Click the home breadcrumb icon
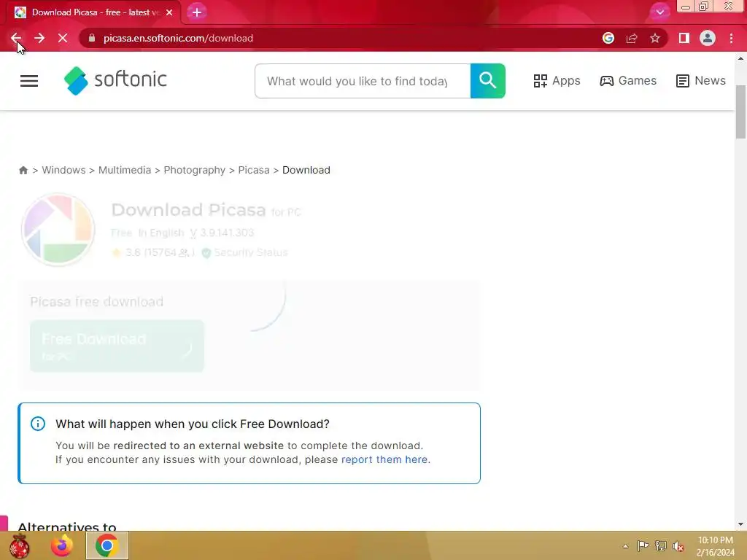747x560 pixels. point(23,170)
